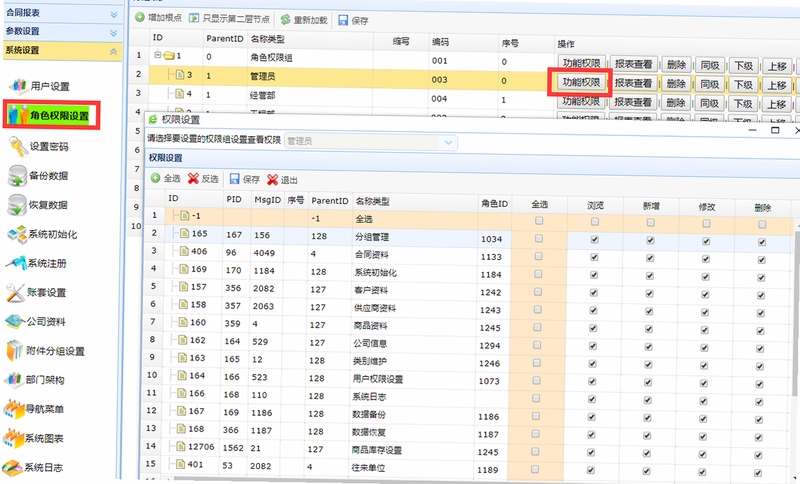The height and width of the screenshot is (484, 800).
Task: Click 增加根点 toolbar button
Action: [159, 17]
